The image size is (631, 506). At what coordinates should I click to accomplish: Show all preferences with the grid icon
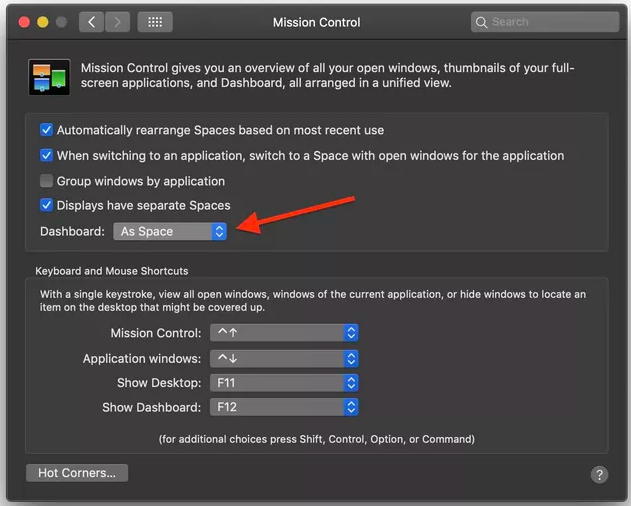155,22
